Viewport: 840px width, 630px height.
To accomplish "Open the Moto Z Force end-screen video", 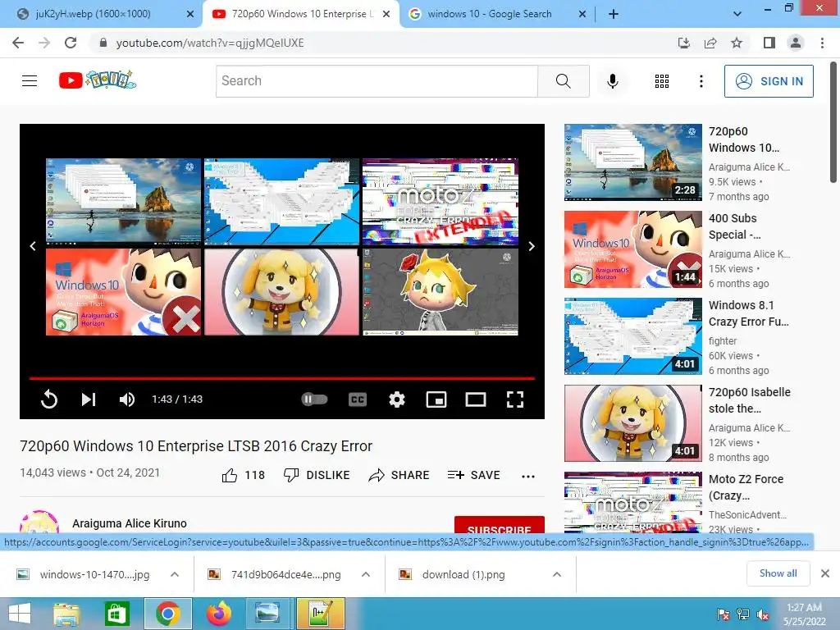I will tap(441, 202).
